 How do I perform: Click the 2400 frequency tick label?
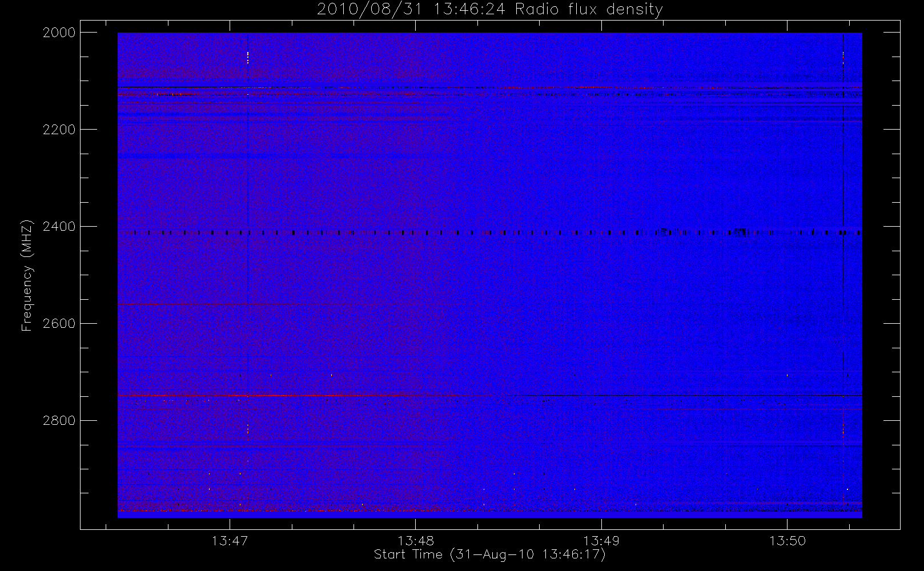click(x=59, y=227)
